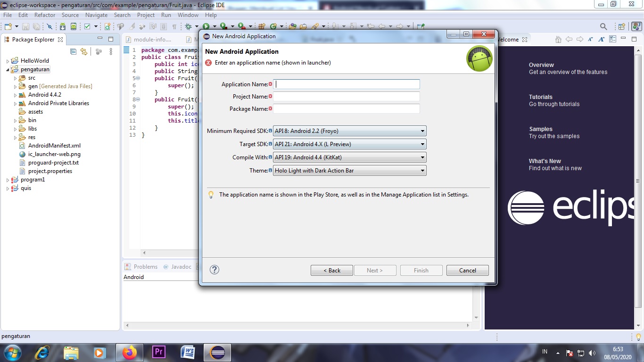The width and height of the screenshot is (644, 362).
Task: Click the Run with Coverage icon
Action: point(223,26)
